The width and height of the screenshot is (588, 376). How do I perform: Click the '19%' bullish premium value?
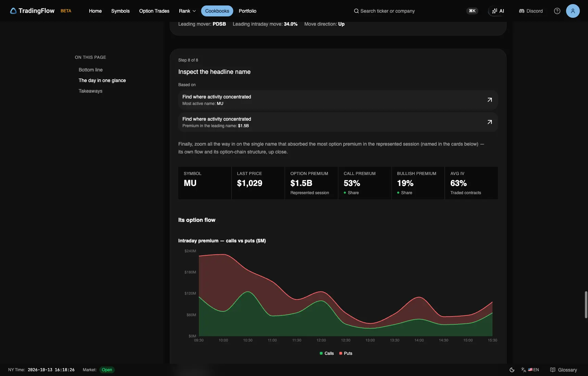coord(405,183)
